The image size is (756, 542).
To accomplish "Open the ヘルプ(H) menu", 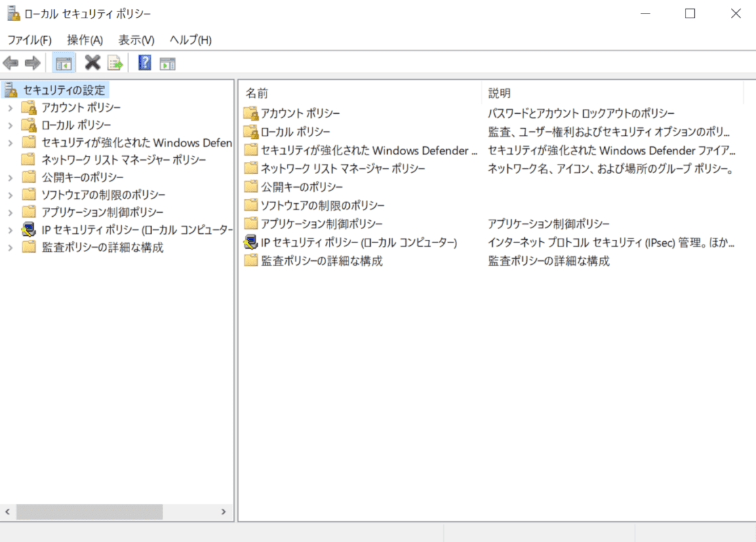I will click(191, 40).
